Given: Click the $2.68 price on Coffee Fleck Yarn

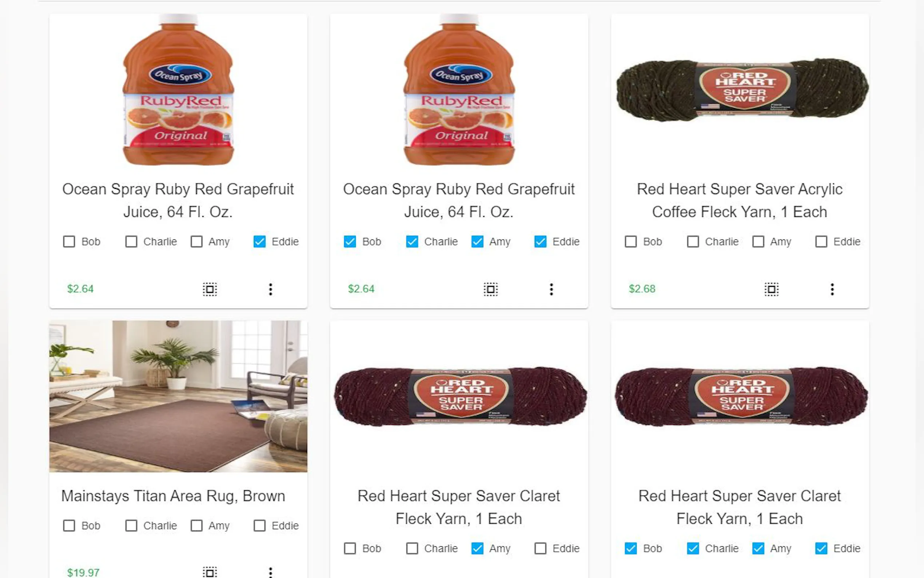Looking at the screenshot, I should pyautogui.click(x=642, y=289).
